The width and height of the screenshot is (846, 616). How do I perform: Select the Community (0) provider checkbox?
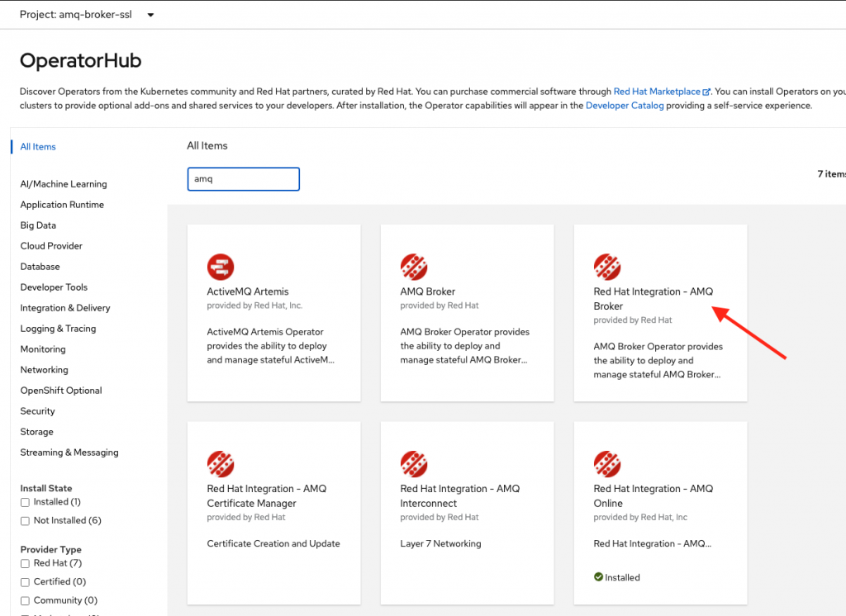[x=25, y=601]
